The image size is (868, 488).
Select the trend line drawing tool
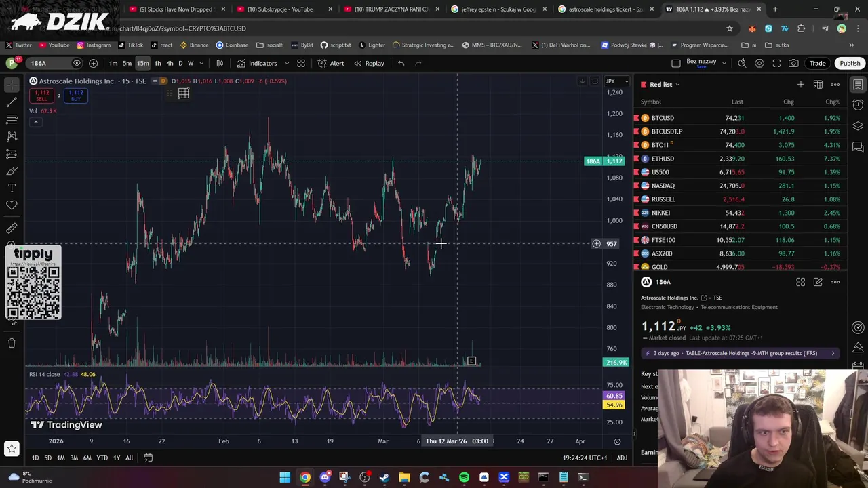12,102
